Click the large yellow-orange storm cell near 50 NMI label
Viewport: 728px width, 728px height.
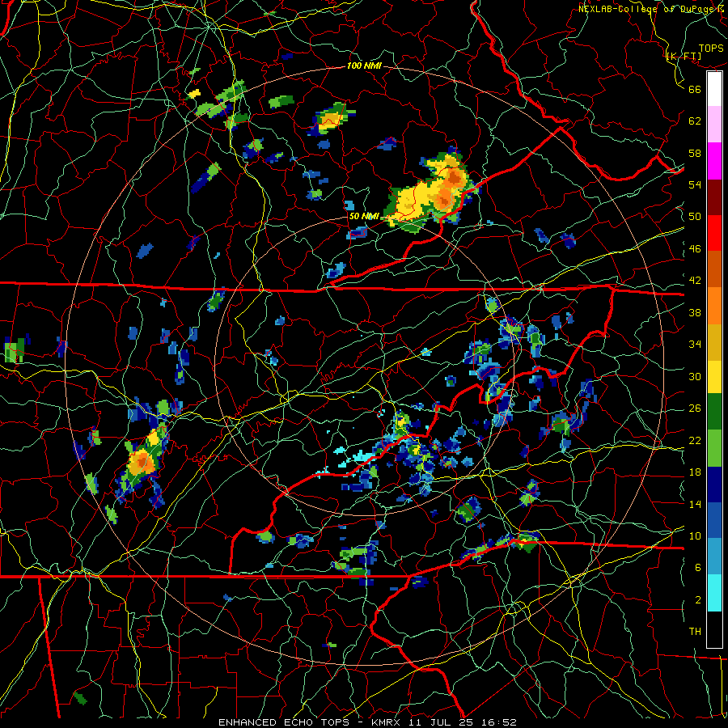point(430,193)
